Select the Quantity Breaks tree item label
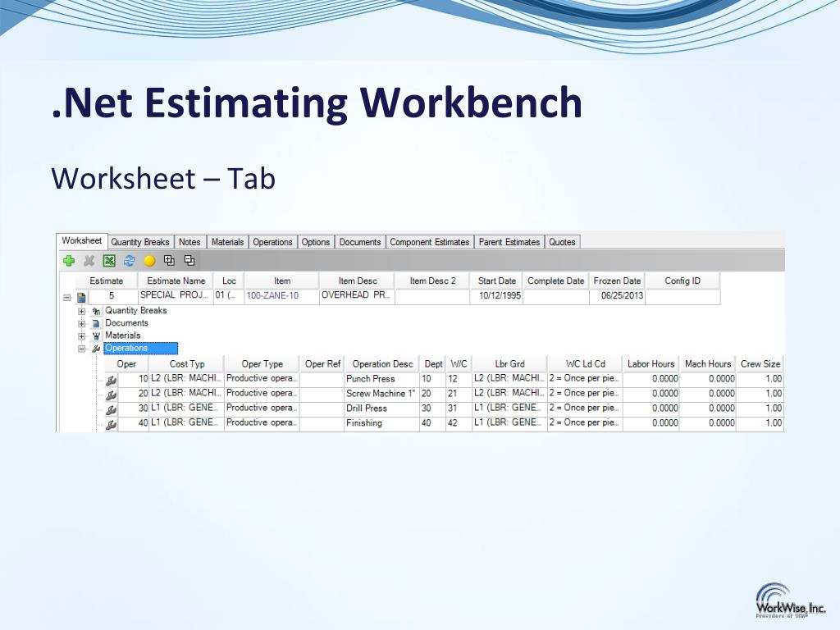The height and width of the screenshot is (630, 840). point(136,311)
